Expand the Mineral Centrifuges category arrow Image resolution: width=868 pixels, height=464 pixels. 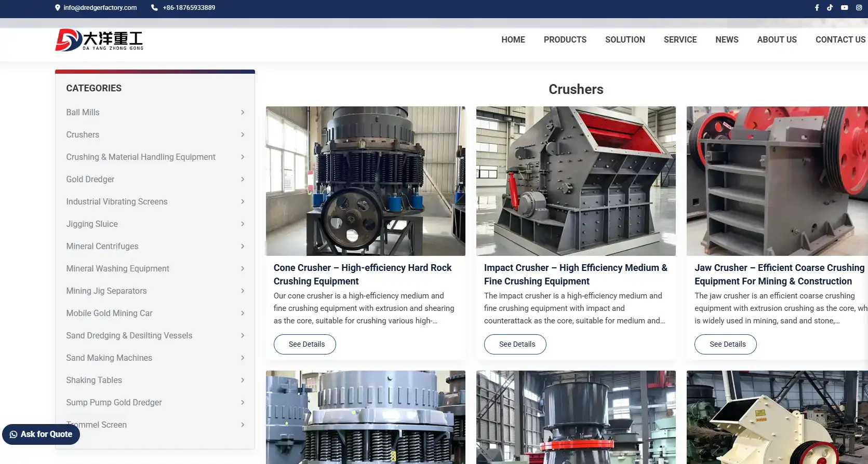tap(242, 247)
